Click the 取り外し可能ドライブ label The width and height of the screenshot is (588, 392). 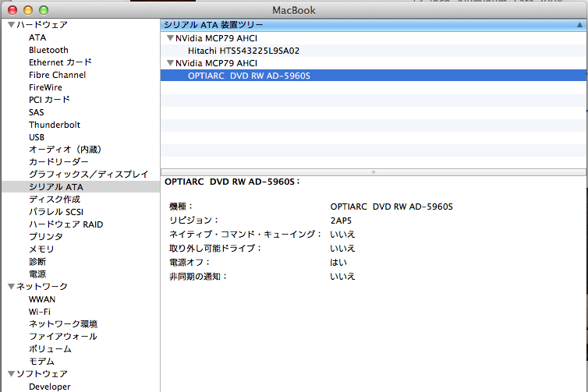coord(215,248)
